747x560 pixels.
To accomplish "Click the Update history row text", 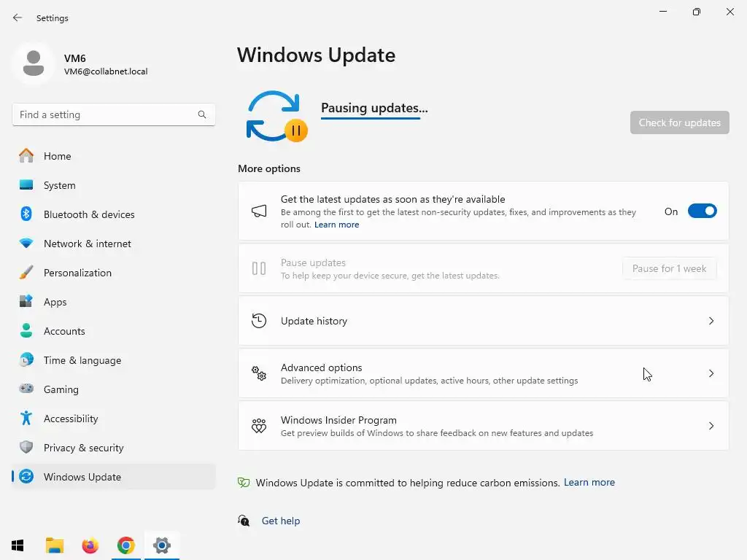I will pos(314,321).
